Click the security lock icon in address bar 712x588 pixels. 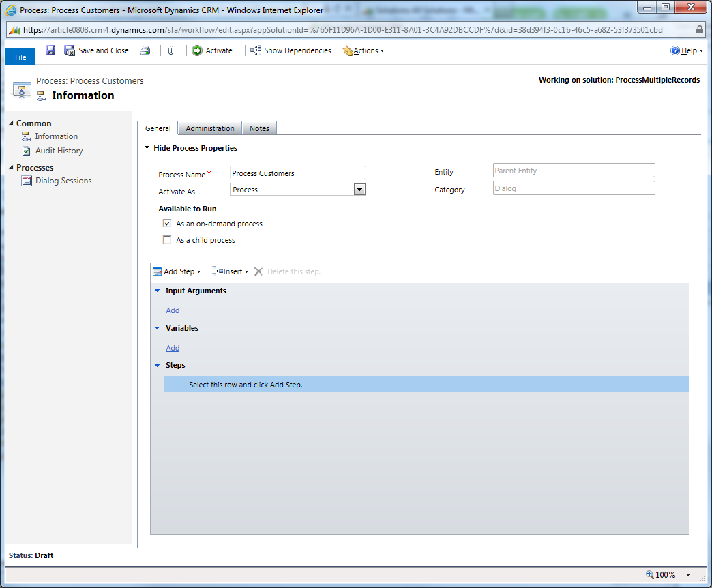tap(700, 30)
